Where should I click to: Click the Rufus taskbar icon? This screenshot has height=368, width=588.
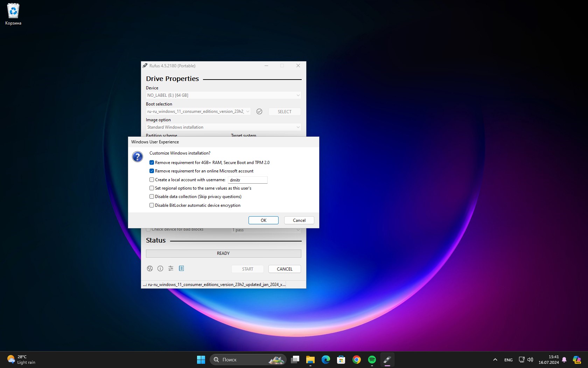(x=387, y=360)
